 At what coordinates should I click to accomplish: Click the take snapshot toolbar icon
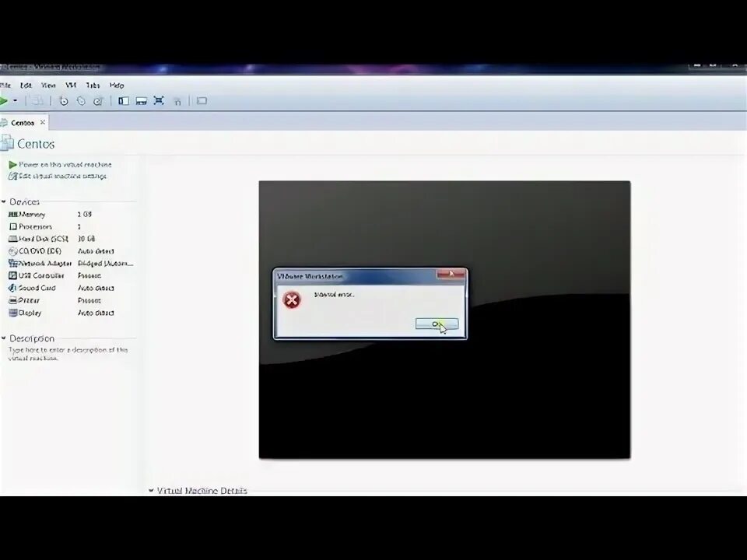point(63,101)
